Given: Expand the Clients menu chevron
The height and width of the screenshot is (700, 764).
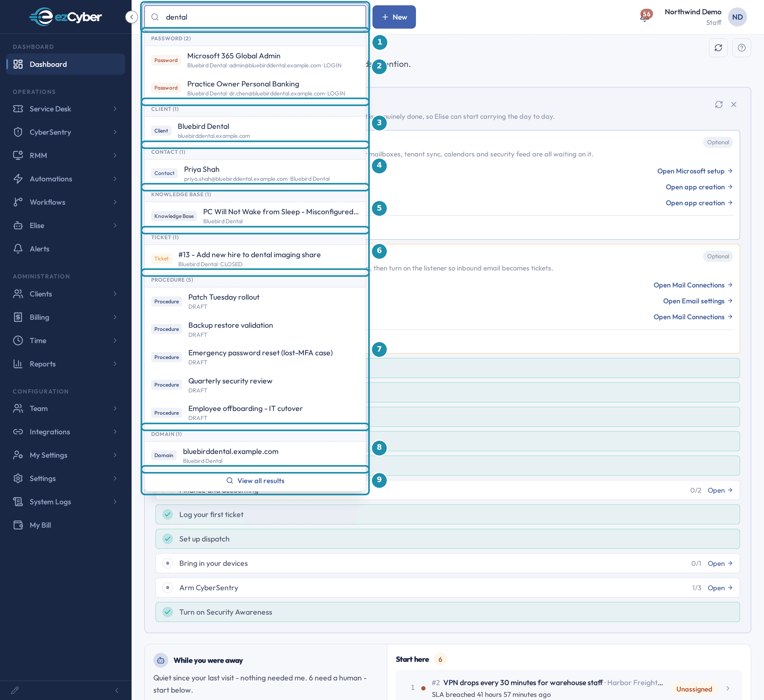Looking at the screenshot, I should [x=115, y=294].
